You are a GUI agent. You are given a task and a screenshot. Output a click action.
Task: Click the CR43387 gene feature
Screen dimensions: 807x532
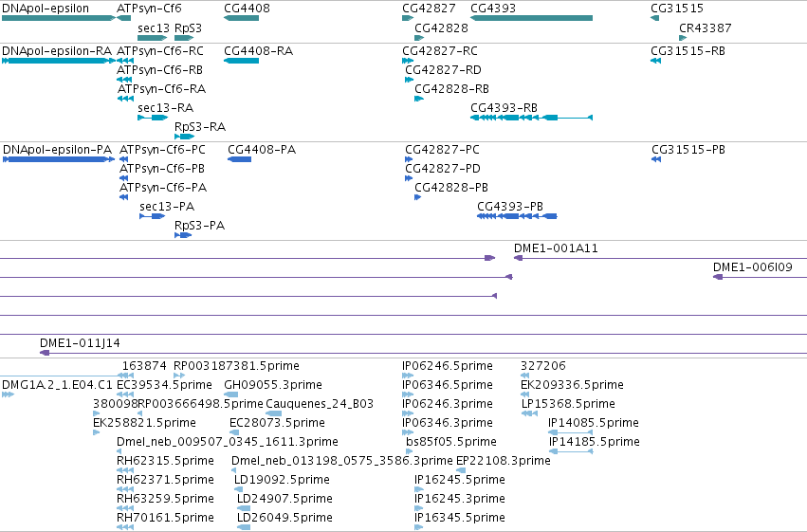[x=683, y=38]
